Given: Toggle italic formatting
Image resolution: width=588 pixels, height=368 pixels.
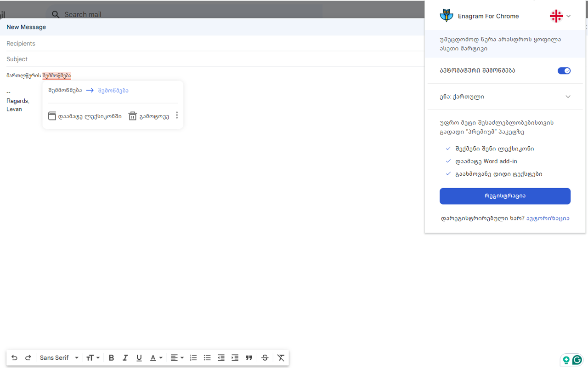Looking at the screenshot, I should click(125, 358).
